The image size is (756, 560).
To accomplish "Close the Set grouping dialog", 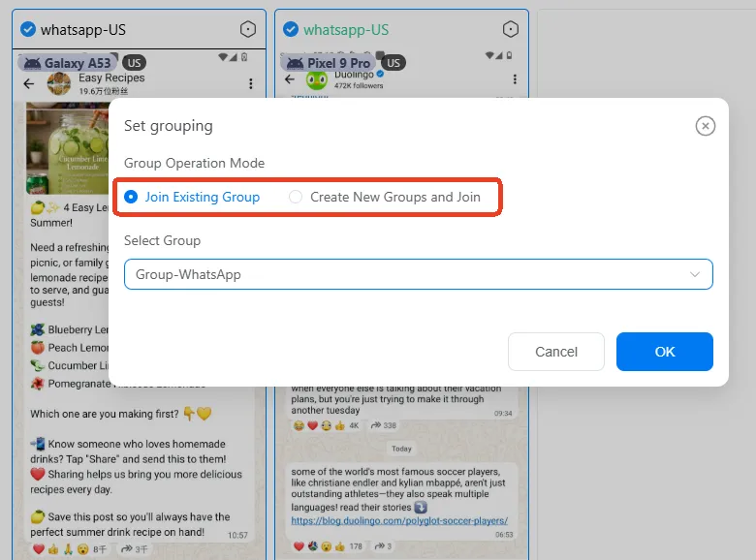I will pos(705,126).
